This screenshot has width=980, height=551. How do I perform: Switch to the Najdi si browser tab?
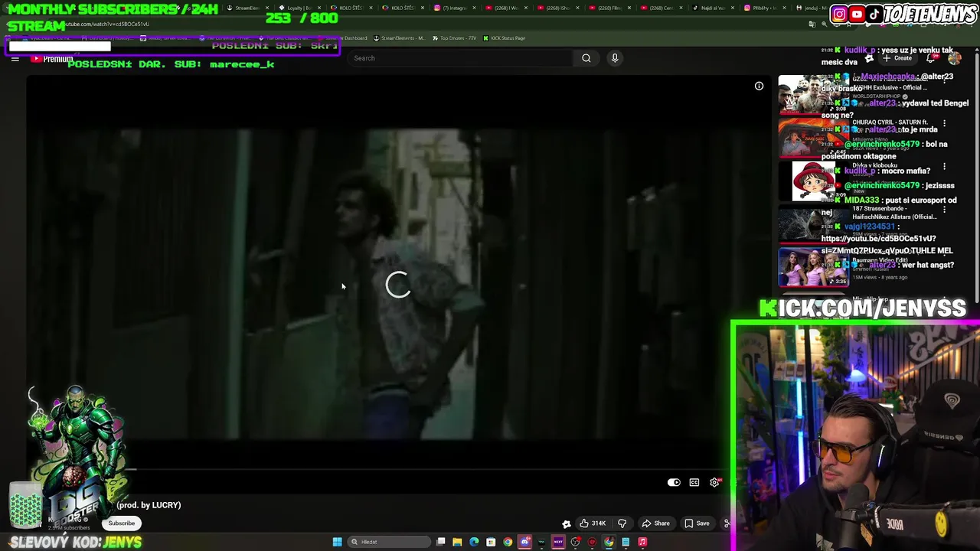coord(714,8)
